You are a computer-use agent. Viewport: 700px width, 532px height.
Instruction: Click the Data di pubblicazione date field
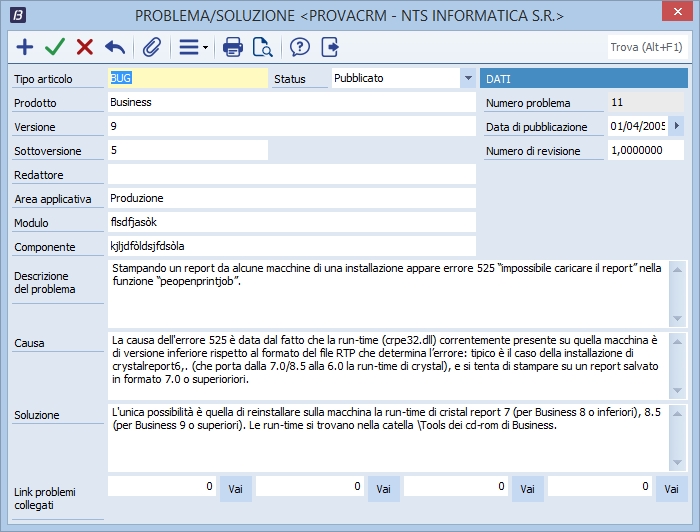tap(638, 126)
